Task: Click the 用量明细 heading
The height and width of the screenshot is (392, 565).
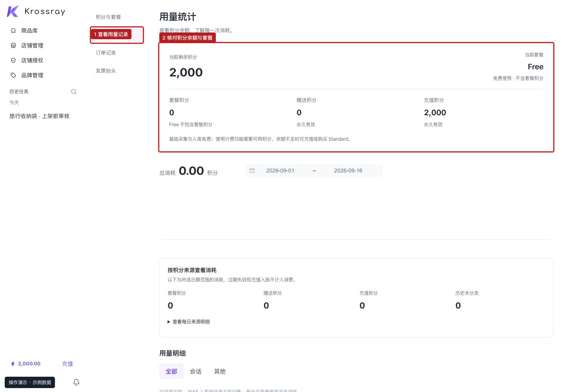Action: click(x=173, y=353)
